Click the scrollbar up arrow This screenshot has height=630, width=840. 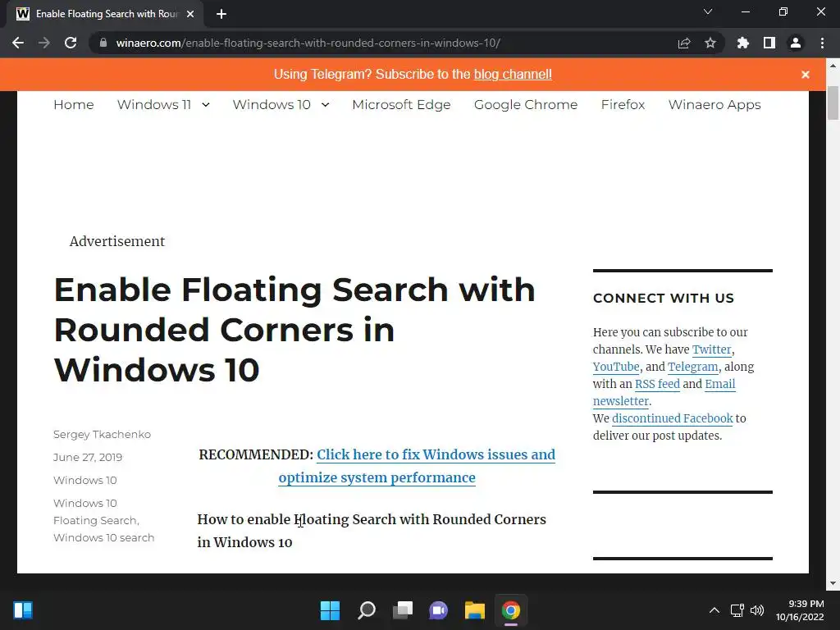point(833,66)
